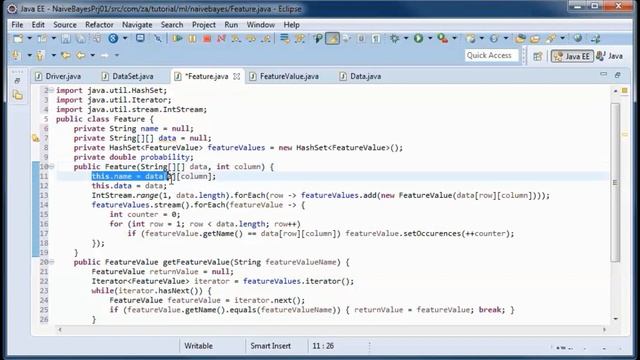The image size is (640, 360).
Task: Switch to the DataSet.java tab
Action: (128, 76)
